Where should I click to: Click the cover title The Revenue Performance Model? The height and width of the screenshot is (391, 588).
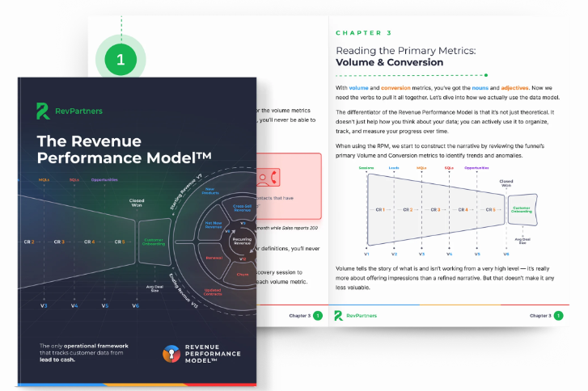click(x=124, y=149)
